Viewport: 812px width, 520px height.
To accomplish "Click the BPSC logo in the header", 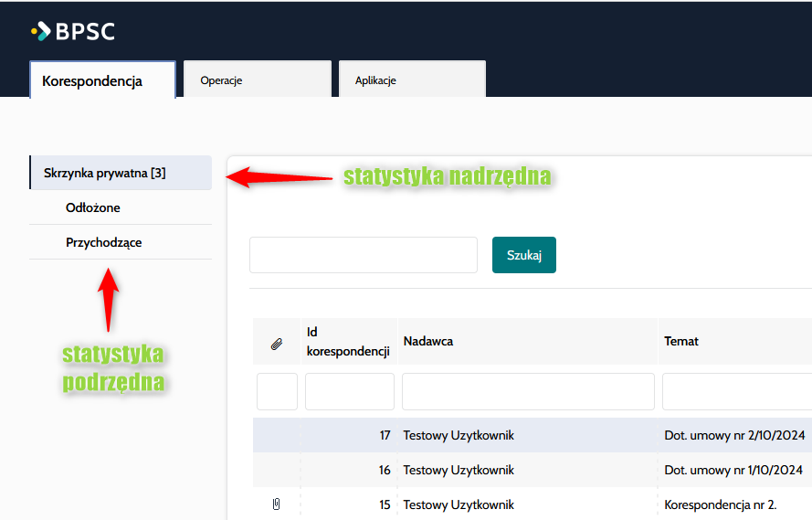I will 73,32.
